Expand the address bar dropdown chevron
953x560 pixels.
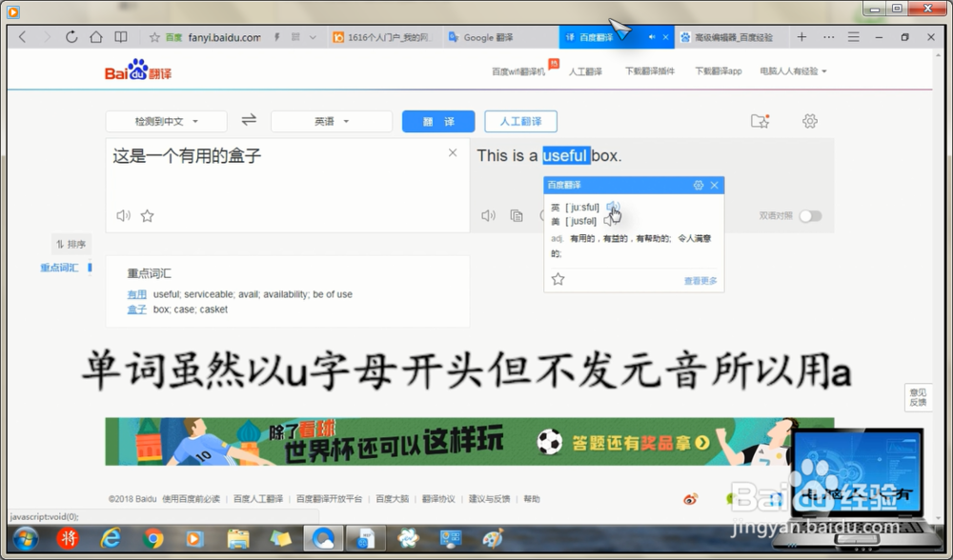click(x=313, y=38)
